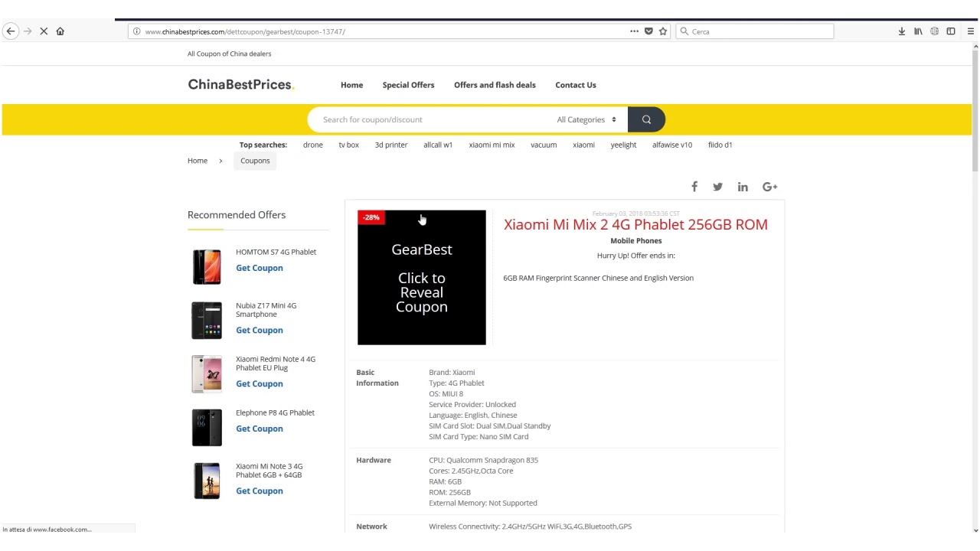Open the Contact Us menu item
The width and height of the screenshot is (980, 551).
pyautogui.click(x=576, y=85)
